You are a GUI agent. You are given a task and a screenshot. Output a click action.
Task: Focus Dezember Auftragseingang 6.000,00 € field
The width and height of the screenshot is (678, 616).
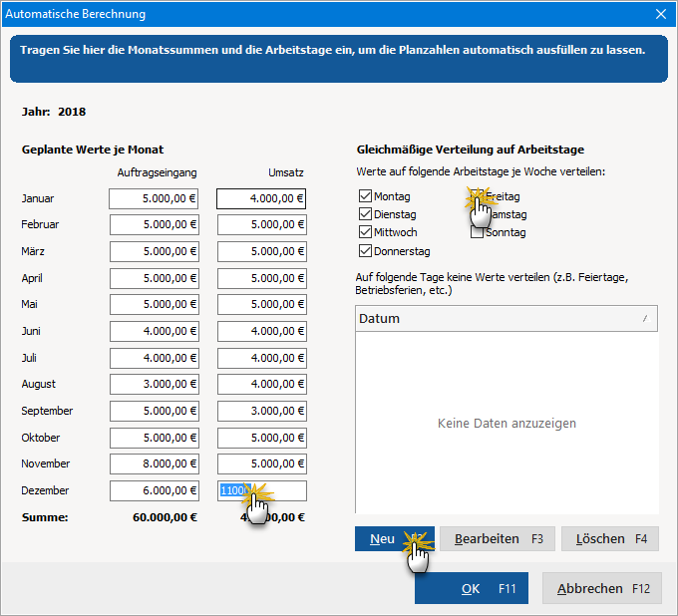tap(155, 490)
